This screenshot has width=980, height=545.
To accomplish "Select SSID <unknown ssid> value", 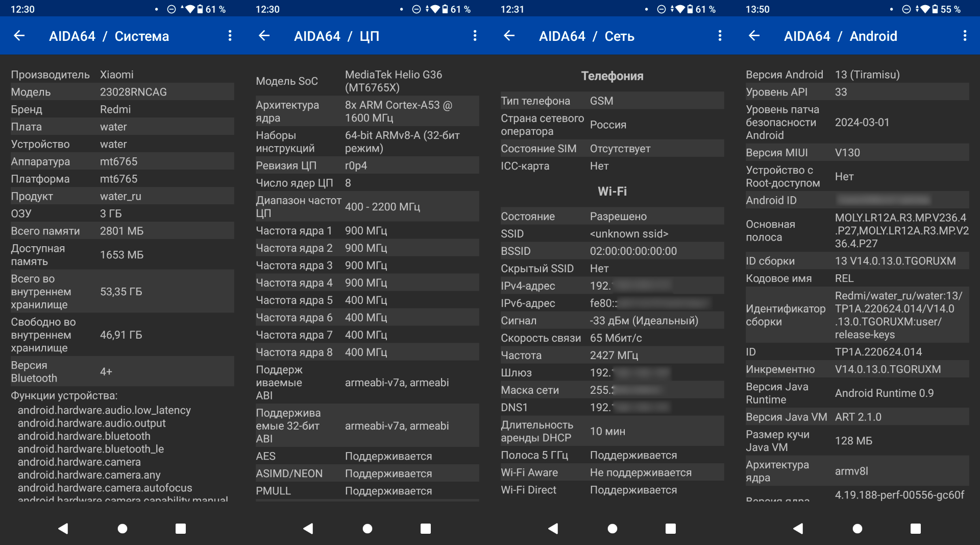I will [629, 234].
